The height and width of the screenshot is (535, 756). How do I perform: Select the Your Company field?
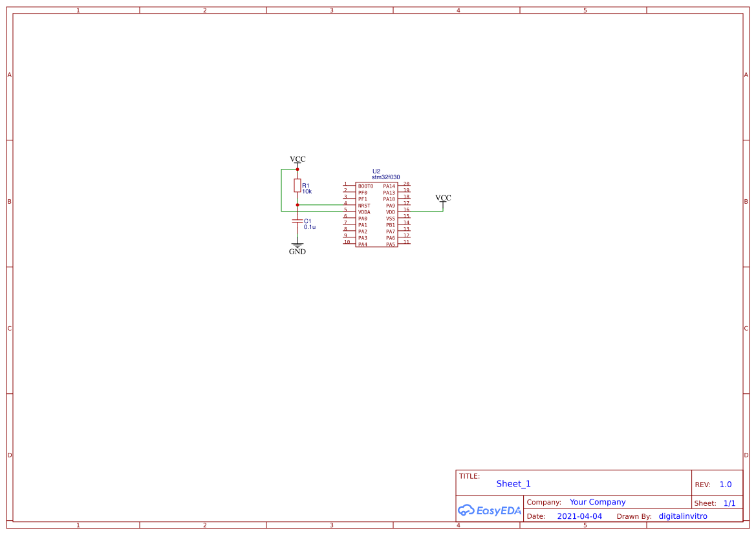click(598, 502)
